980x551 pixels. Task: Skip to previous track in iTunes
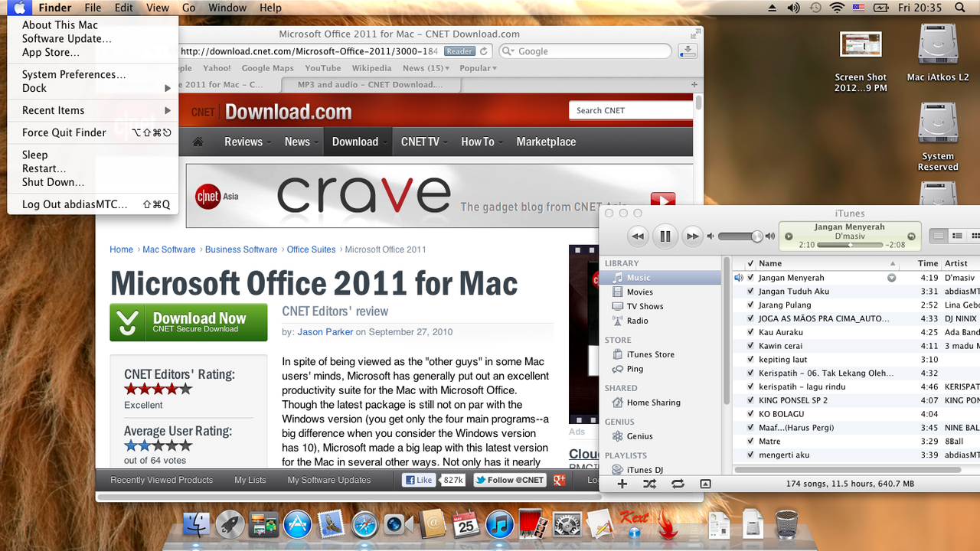[x=638, y=236]
